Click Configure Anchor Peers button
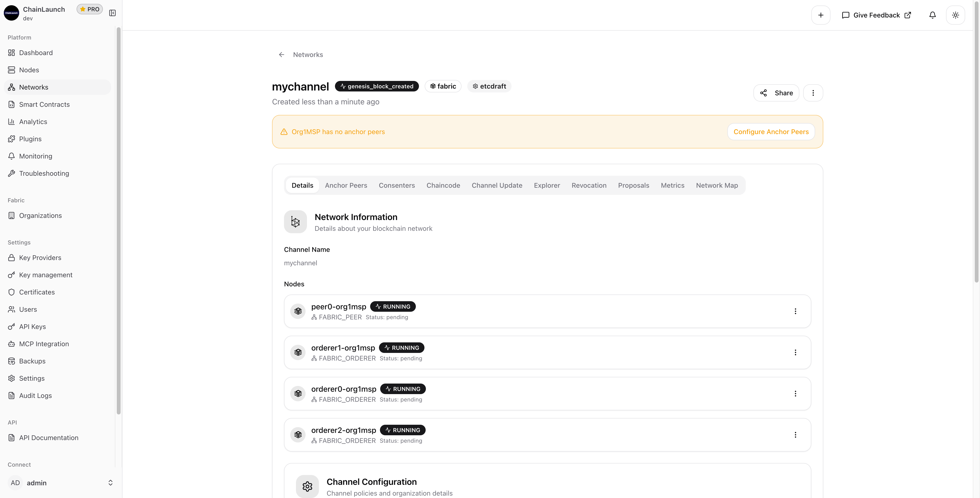Image resolution: width=980 pixels, height=498 pixels. coord(771,132)
